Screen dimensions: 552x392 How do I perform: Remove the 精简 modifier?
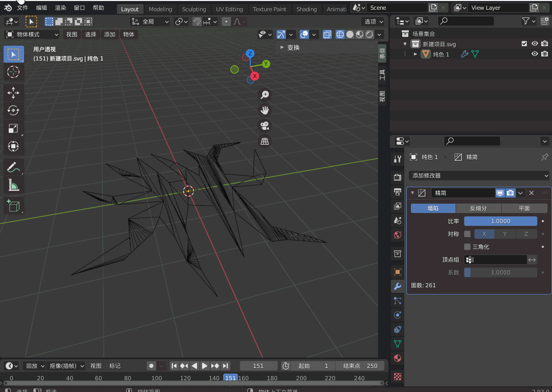(531, 193)
